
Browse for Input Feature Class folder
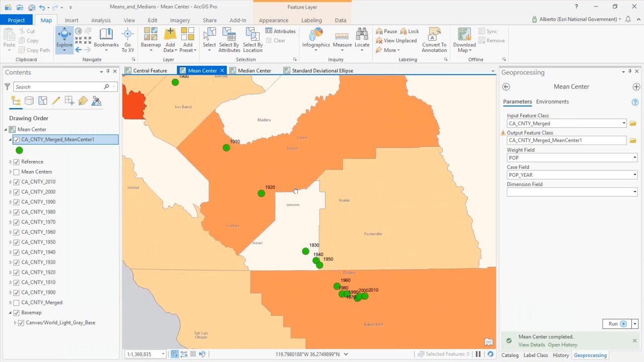tap(633, 123)
